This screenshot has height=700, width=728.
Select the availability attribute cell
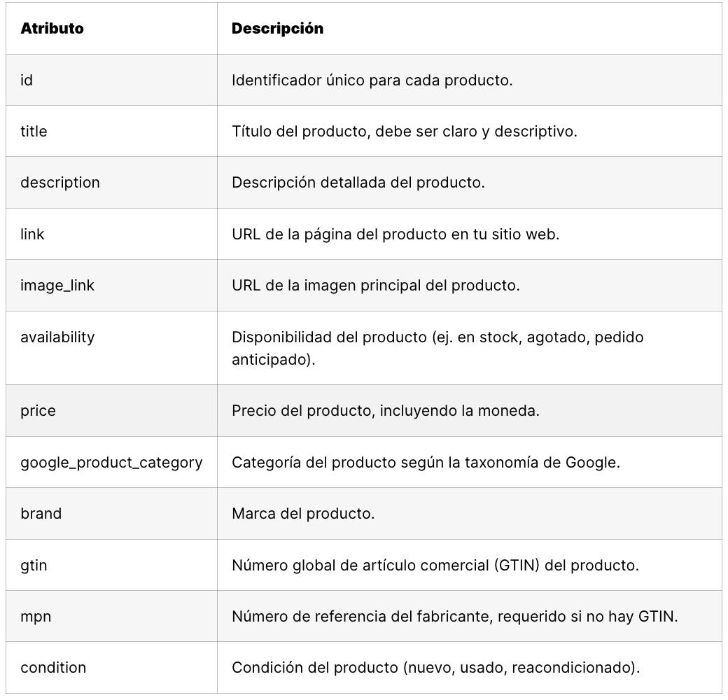pos(57,337)
